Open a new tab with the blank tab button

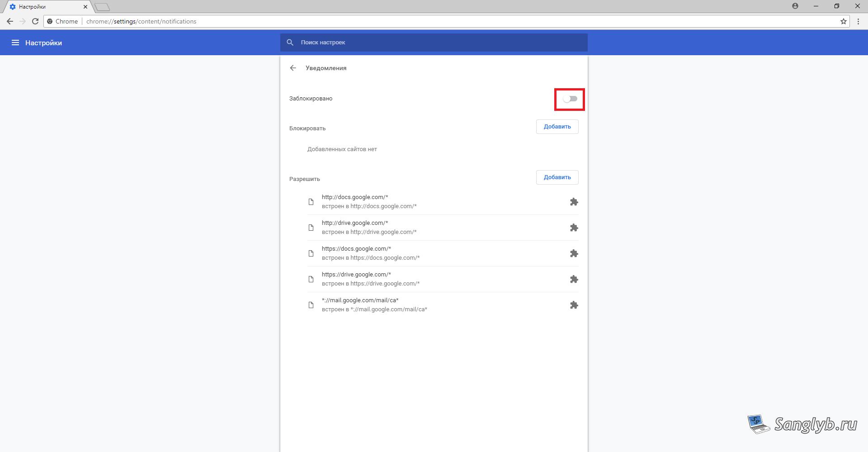pos(102,7)
